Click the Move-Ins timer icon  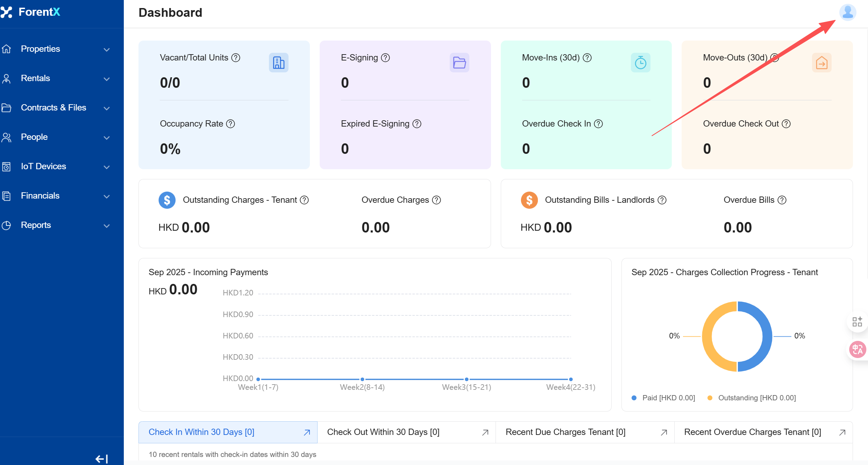coord(640,63)
